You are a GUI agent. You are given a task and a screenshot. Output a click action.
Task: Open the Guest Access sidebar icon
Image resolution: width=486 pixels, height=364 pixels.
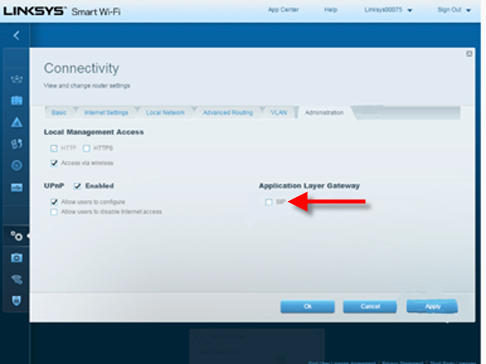pos(17,100)
